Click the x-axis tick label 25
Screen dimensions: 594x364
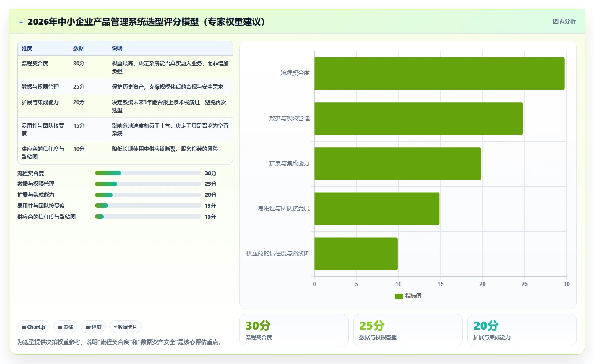coord(524,285)
